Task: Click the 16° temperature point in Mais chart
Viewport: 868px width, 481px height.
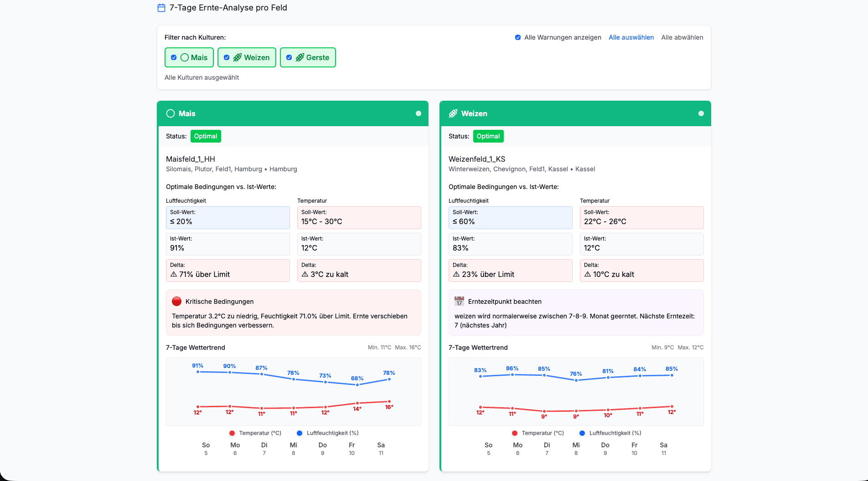Action: tap(389, 401)
